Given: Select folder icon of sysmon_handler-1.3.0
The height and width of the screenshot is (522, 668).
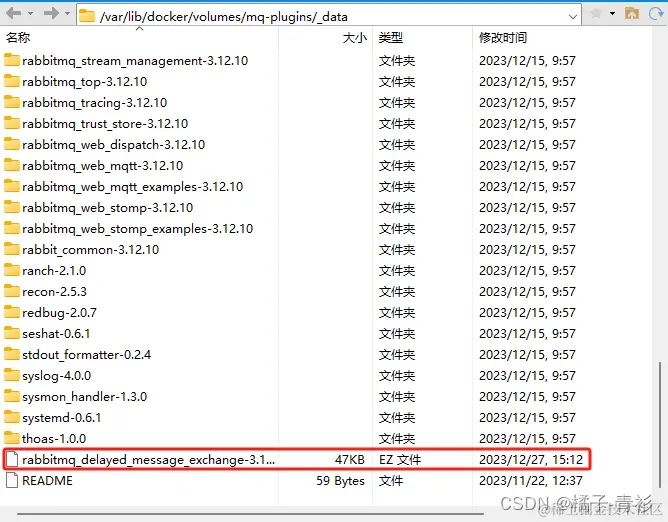Looking at the screenshot, I should coord(12,396).
